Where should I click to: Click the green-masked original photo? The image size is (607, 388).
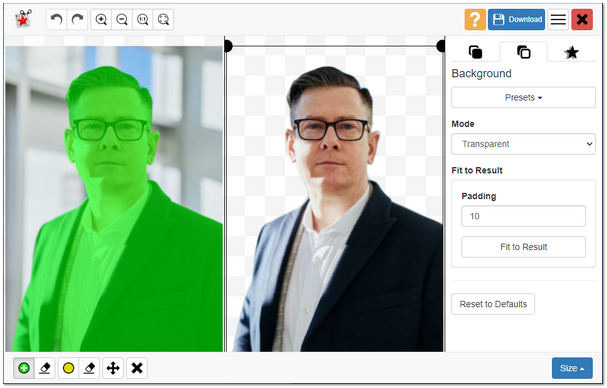(114, 199)
